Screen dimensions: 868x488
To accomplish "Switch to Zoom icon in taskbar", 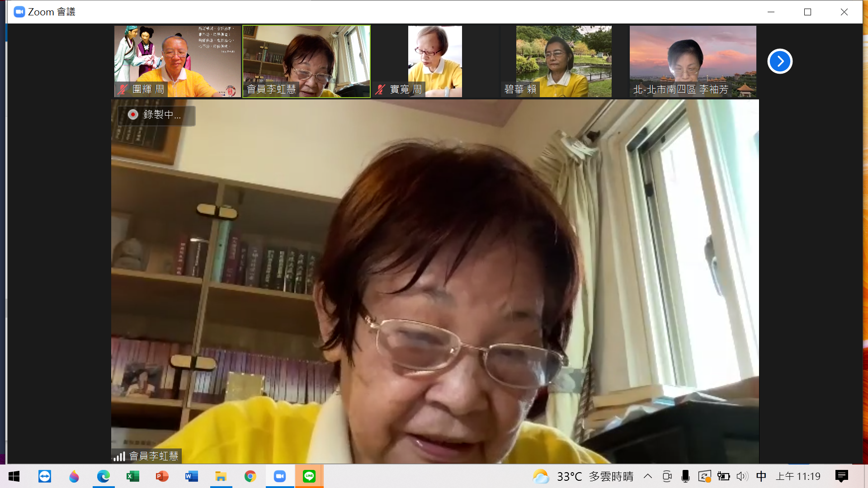I will 280,476.
